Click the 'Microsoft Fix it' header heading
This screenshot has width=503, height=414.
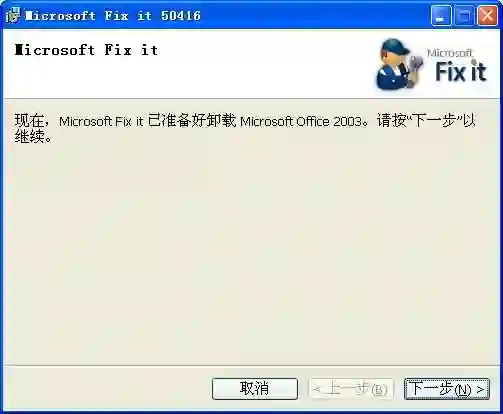tap(86, 50)
